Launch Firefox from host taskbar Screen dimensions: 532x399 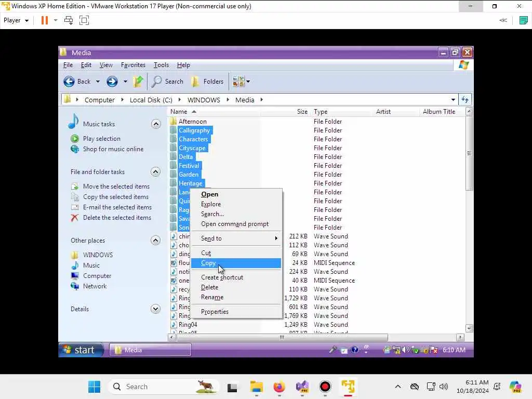279,387
